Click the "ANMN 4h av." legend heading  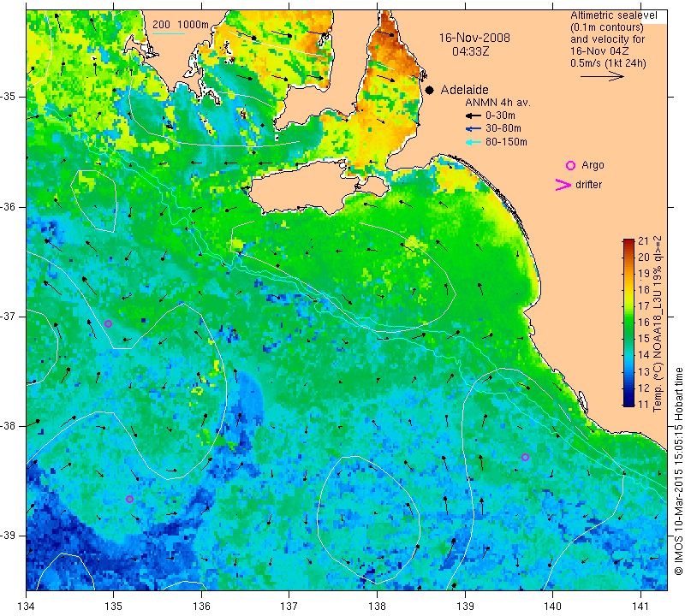[497, 103]
